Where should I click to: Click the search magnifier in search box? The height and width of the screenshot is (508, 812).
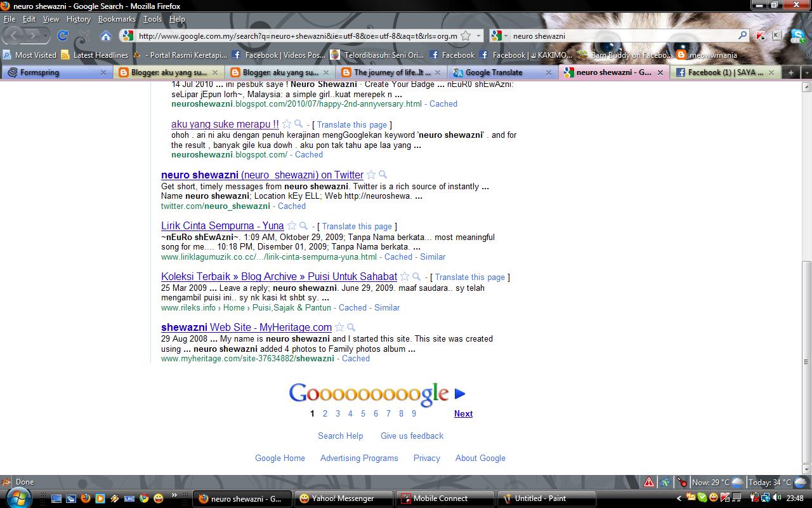[742, 36]
